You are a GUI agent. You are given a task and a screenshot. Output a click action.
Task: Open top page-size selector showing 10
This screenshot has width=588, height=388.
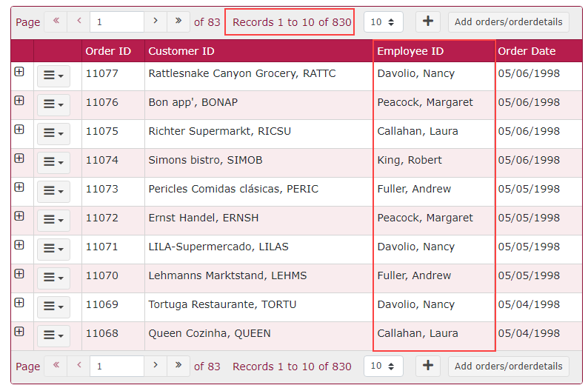click(383, 21)
